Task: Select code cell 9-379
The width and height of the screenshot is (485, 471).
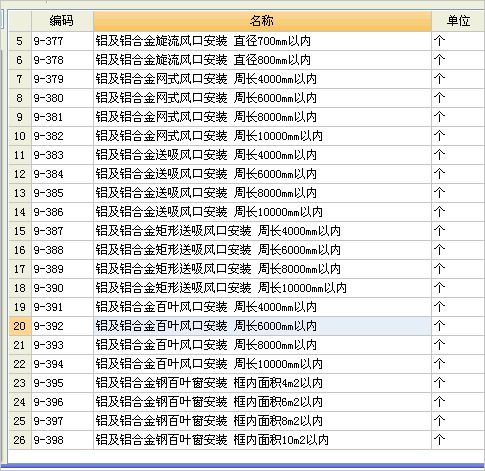Action: tap(62, 79)
